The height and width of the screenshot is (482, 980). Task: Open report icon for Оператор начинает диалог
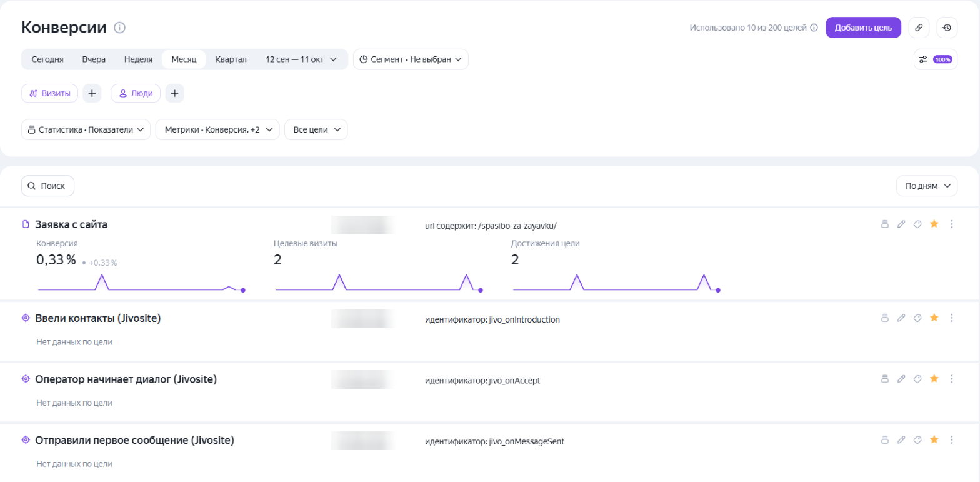click(x=884, y=379)
